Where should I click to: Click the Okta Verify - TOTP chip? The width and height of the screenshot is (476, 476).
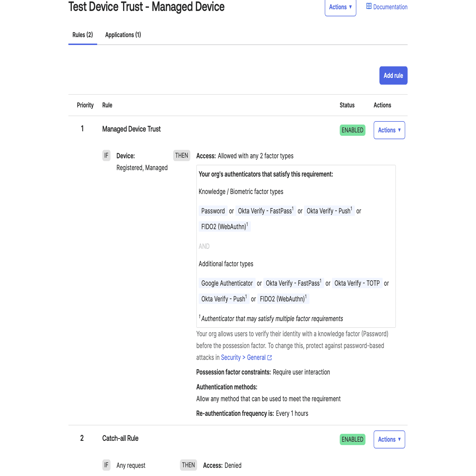point(357,283)
